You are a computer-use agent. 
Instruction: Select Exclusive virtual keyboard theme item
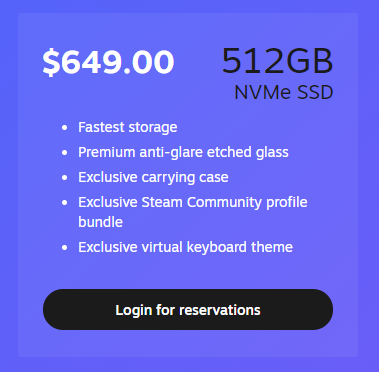[185, 247]
